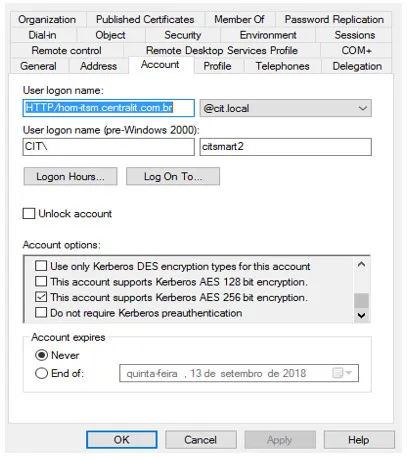The height and width of the screenshot is (459, 408).
Task: Open the Remote control tab
Action: [66, 50]
